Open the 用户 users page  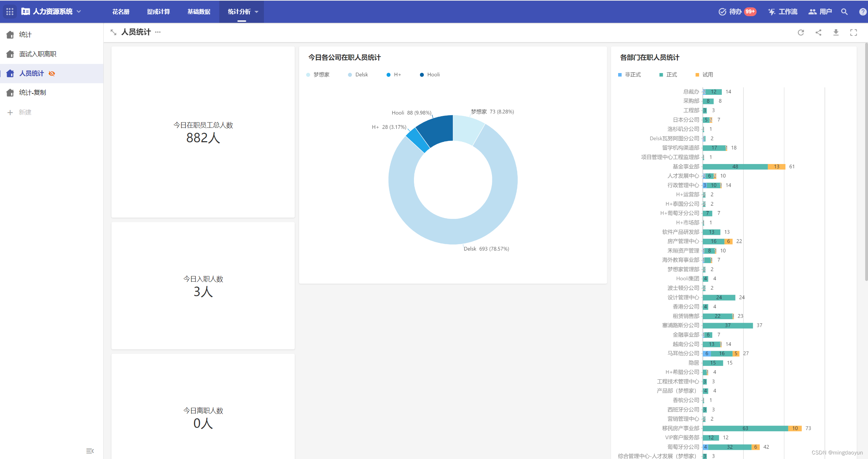point(820,12)
